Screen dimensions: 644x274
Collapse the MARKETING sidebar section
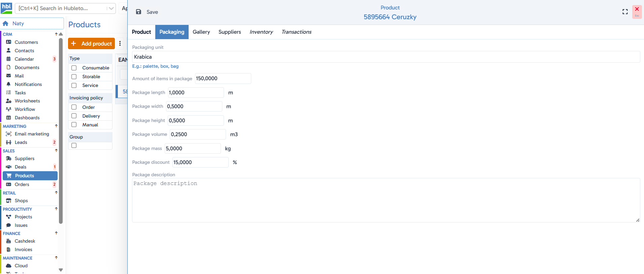coord(56,126)
